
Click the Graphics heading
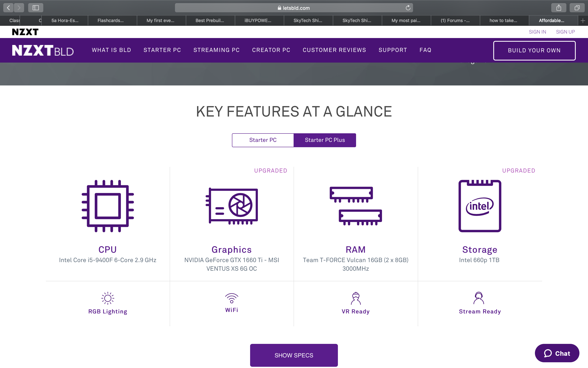tap(232, 250)
